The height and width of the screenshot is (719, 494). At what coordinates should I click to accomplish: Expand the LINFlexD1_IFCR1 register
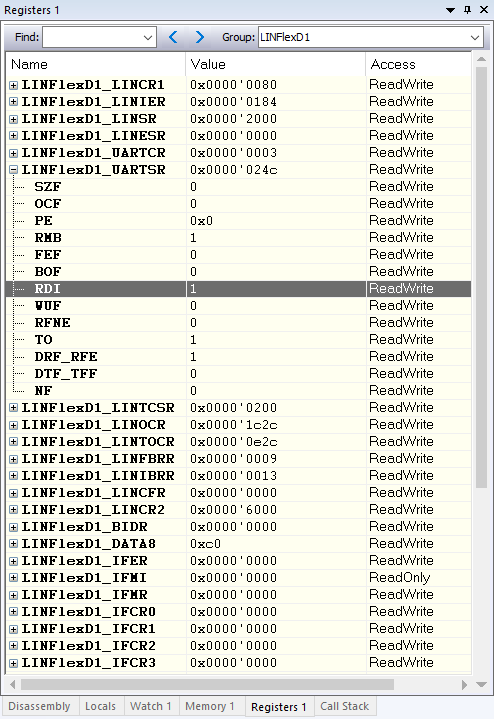pyautogui.click(x=14, y=629)
